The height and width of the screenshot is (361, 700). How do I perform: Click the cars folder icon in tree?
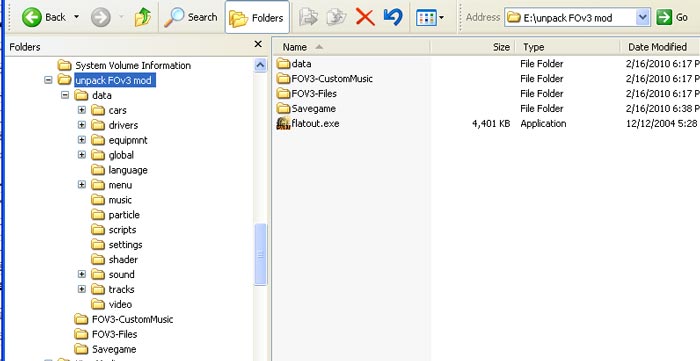(x=98, y=110)
